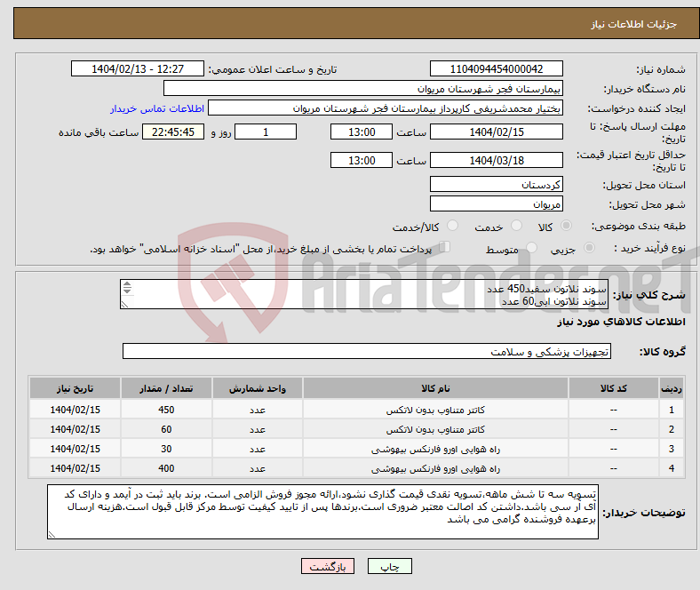The width and height of the screenshot is (700, 590).
Task: Click the quantity 400 cell
Action: 166,468
